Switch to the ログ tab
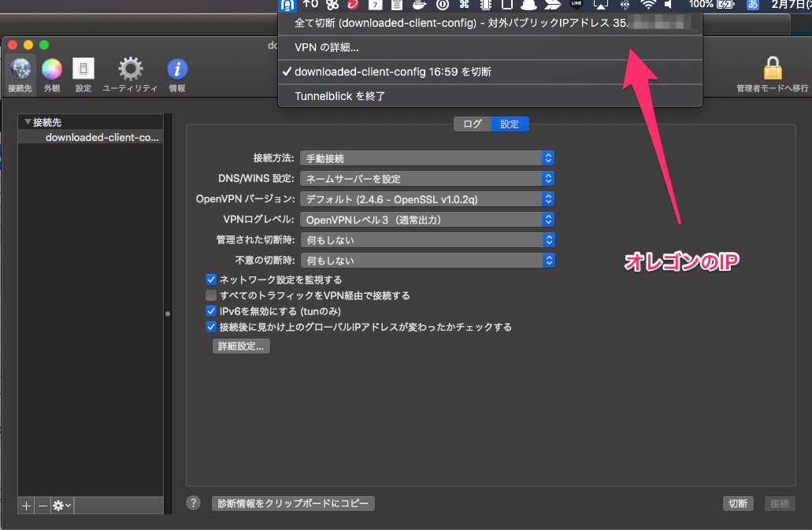The image size is (812, 530). point(473,124)
